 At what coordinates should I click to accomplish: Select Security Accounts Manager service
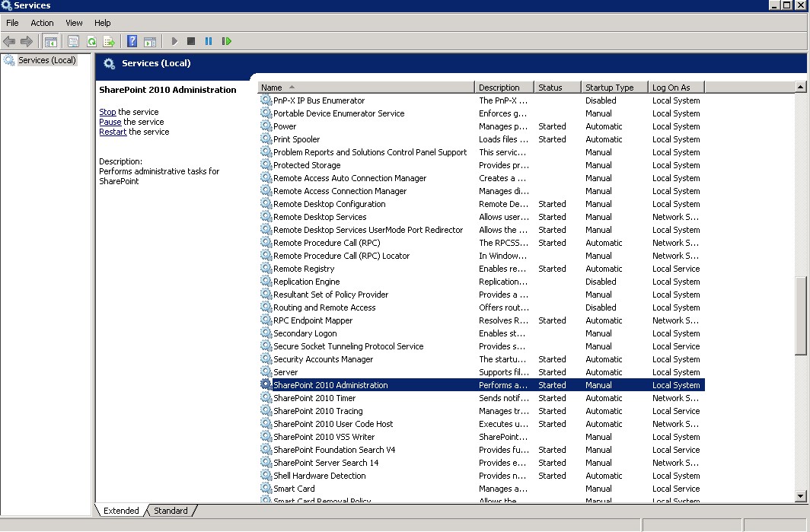coord(481,359)
